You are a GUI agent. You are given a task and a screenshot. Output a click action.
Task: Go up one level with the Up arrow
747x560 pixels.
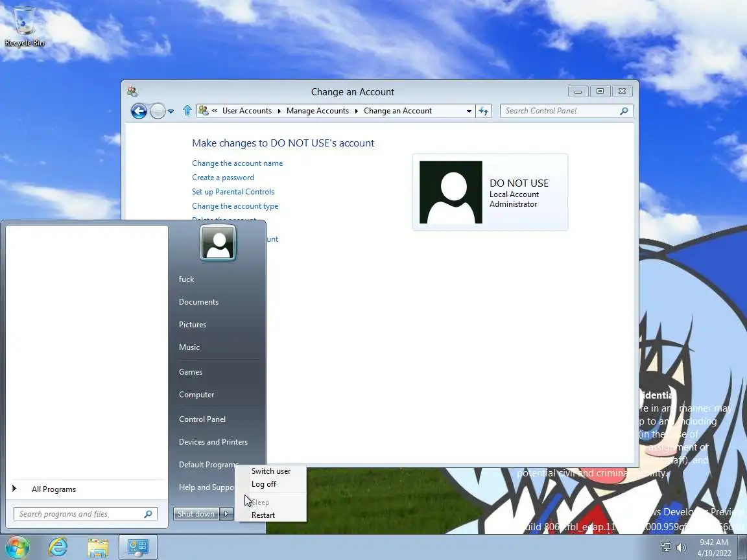[187, 110]
